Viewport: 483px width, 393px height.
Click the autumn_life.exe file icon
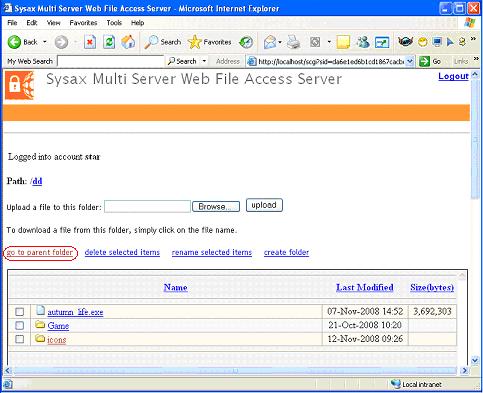point(40,310)
